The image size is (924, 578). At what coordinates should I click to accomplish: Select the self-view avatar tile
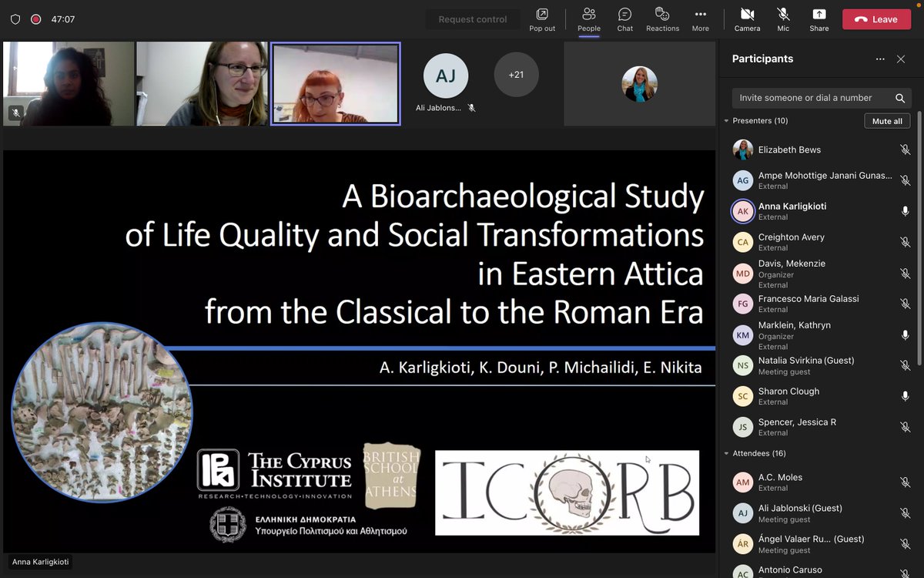[x=639, y=83]
